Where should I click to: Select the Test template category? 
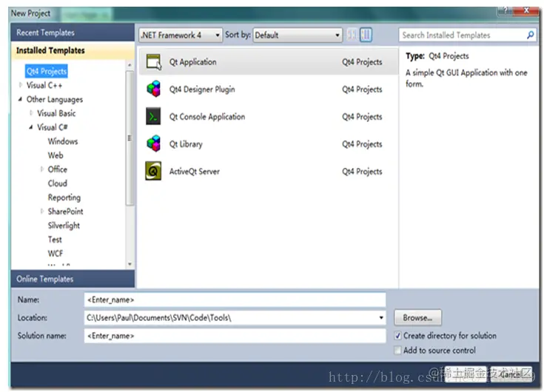coord(55,240)
